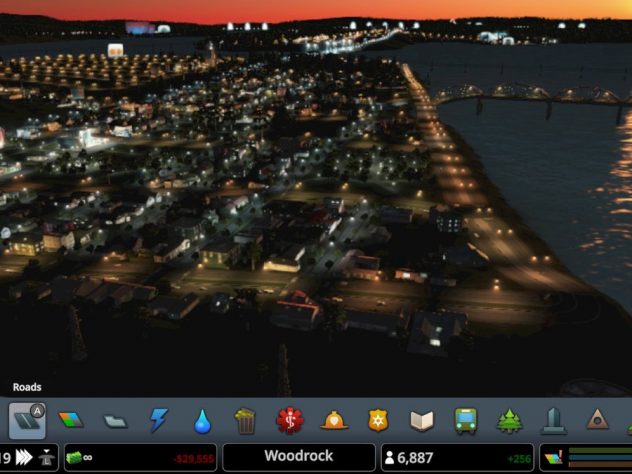632x474 pixels.
Task: Click the population change value +256
Action: point(519,459)
